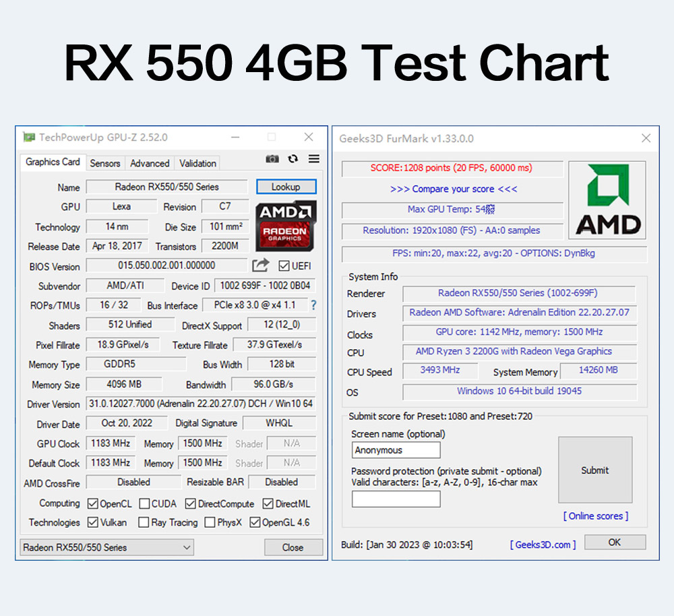The image size is (674, 616).
Task: Open the GPU-Z hamburger menu
Action: tap(314, 158)
